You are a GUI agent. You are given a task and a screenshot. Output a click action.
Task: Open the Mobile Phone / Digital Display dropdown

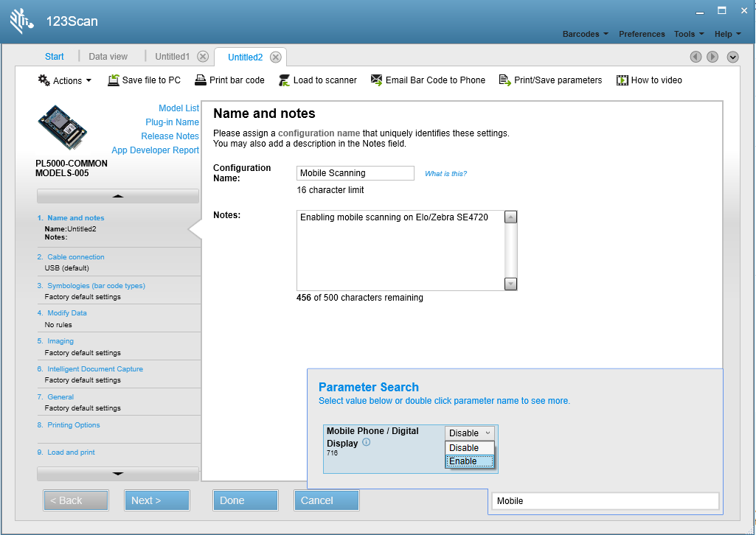[x=470, y=433]
